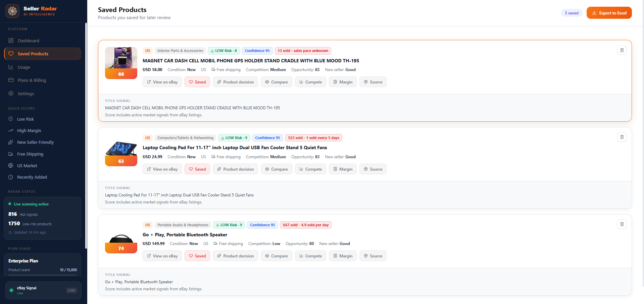Click the Enterprise Plan usage card

(x=43, y=265)
